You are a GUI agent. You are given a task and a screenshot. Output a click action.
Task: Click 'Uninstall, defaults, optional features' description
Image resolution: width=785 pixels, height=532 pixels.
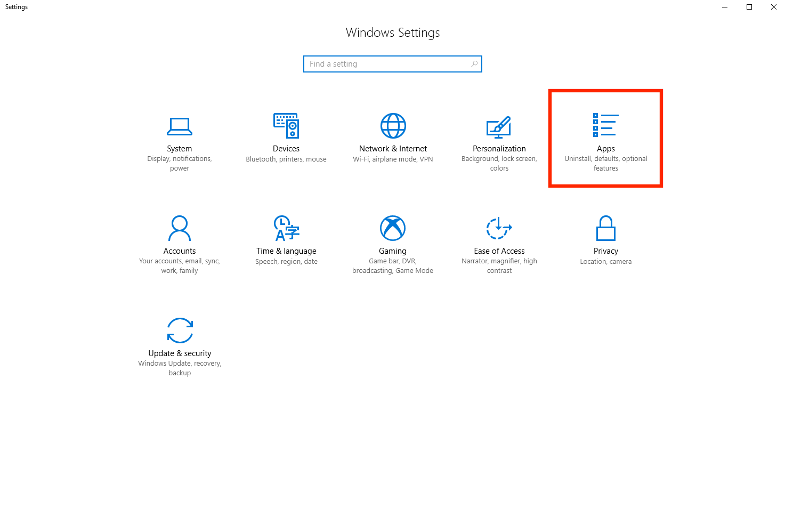(606, 164)
